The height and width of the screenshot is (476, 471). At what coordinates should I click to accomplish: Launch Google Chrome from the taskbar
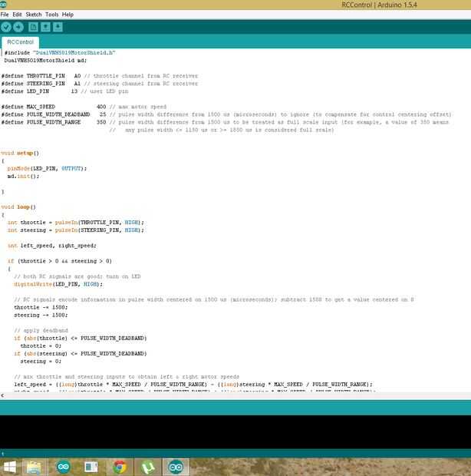tap(119, 468)
